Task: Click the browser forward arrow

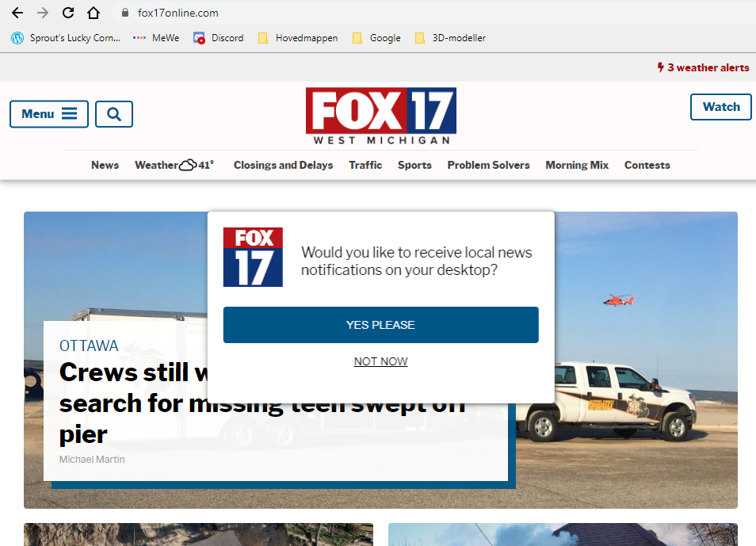Action: click(43, 13)
